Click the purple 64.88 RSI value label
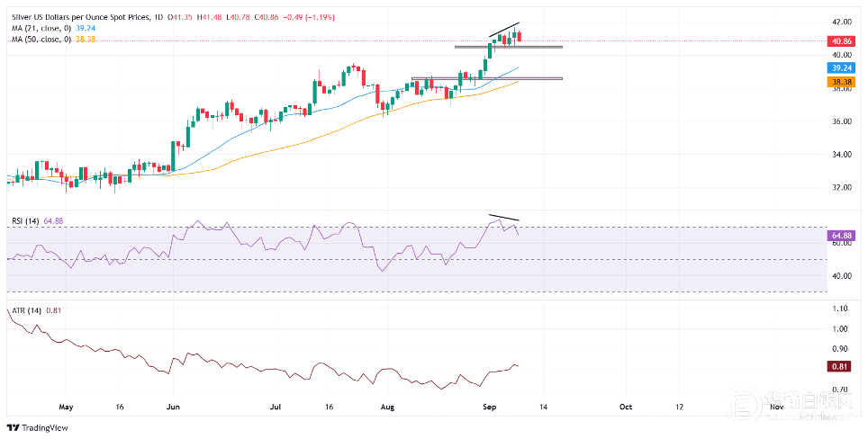This screenshot has width=868, height=439. (841, 236)
